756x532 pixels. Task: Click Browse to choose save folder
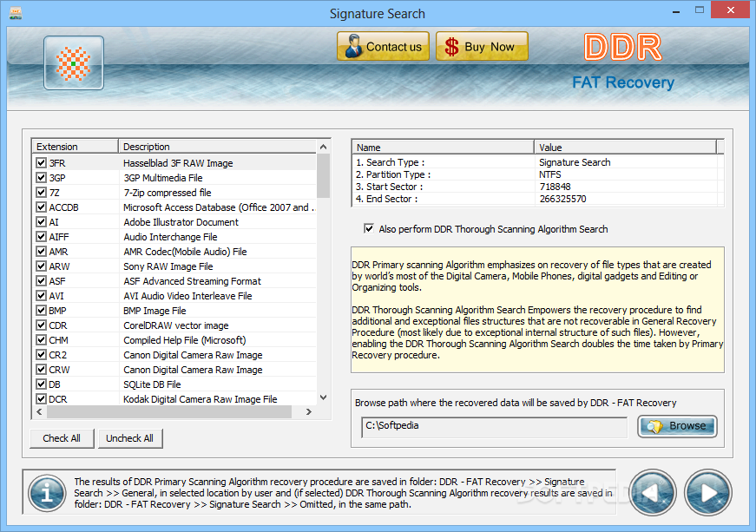click(x=677, y=426)
